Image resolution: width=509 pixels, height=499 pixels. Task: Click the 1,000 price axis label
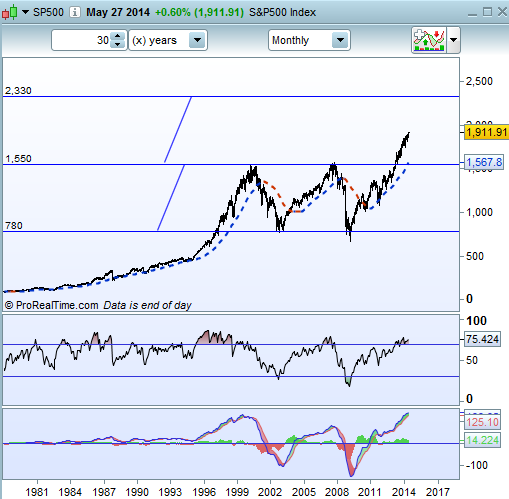[479, 212]
